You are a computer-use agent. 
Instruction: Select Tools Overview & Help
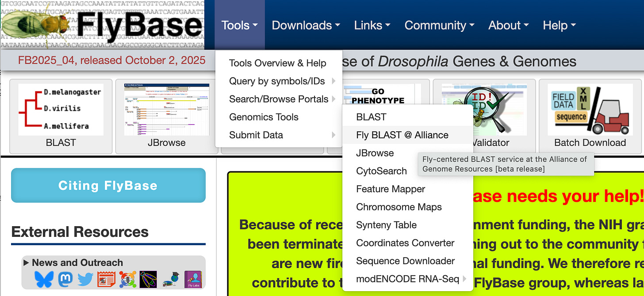279,63
